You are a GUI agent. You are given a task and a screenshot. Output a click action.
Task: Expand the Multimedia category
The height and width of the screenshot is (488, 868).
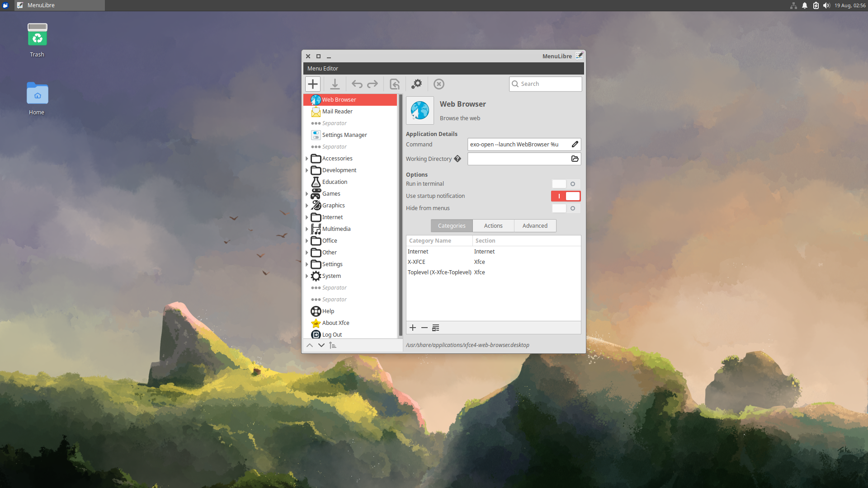pos(307,229)
